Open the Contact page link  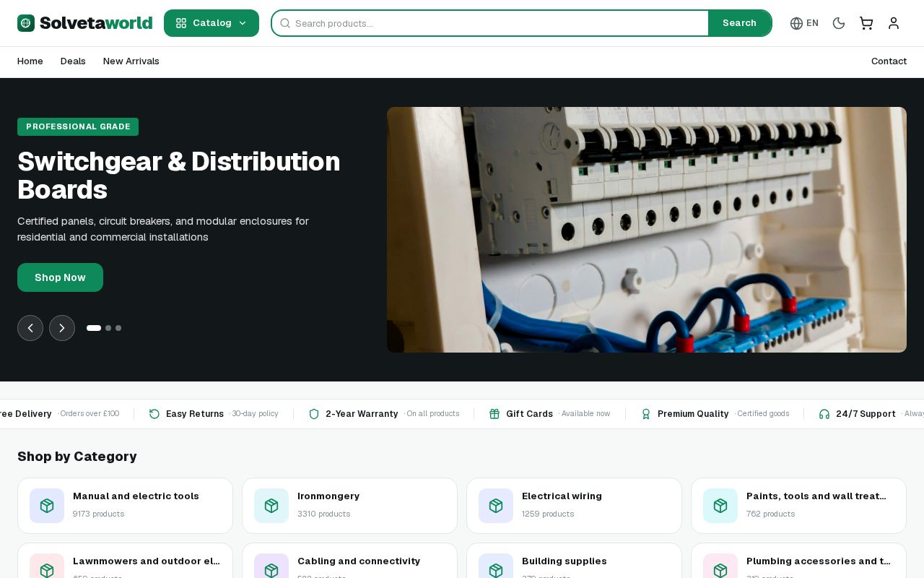tap(889, 61)
